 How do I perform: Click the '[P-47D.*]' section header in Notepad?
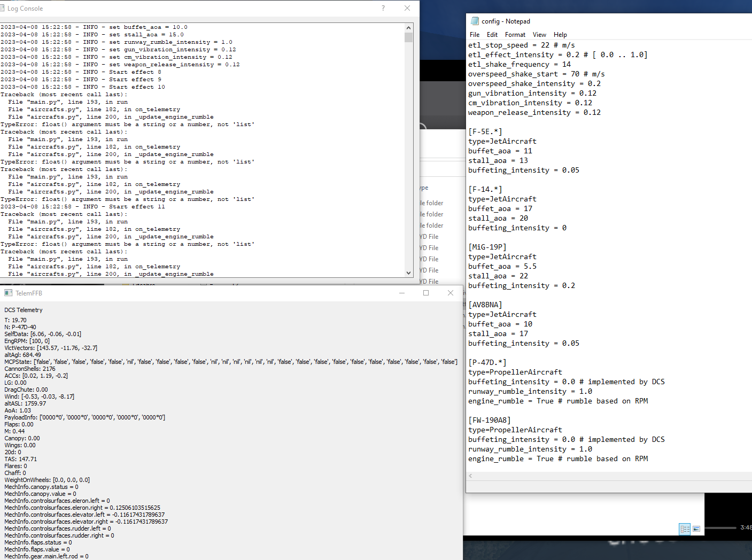point(487,363)
